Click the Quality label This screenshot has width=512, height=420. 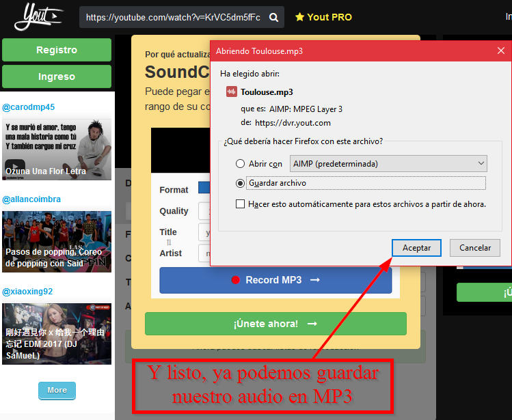click(174, 211)
